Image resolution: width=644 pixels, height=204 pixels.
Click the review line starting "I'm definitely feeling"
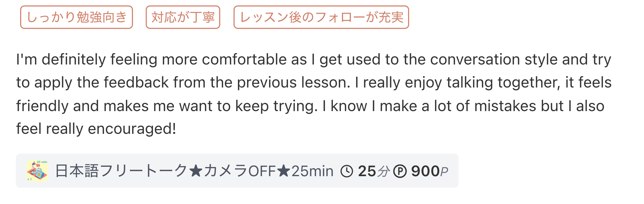click(x=313, y=60)
